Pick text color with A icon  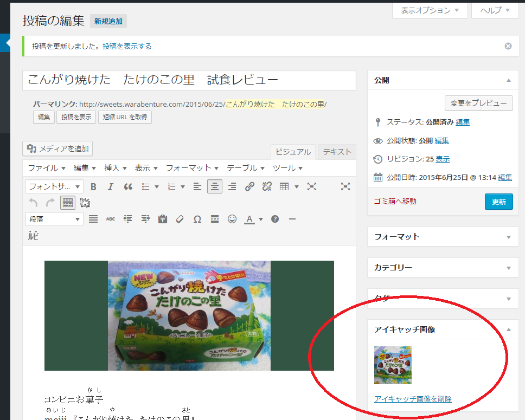pyautogui.click(x=249, y=219)
